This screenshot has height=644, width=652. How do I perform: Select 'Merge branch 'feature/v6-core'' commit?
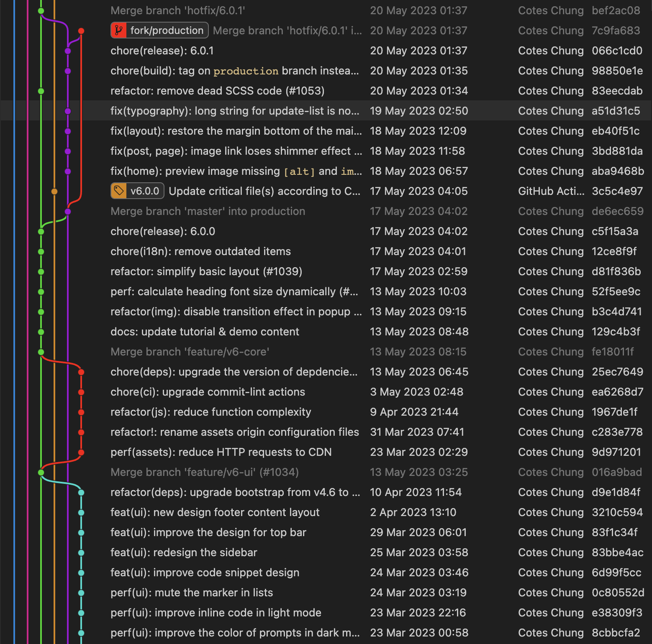pos(326,352)
